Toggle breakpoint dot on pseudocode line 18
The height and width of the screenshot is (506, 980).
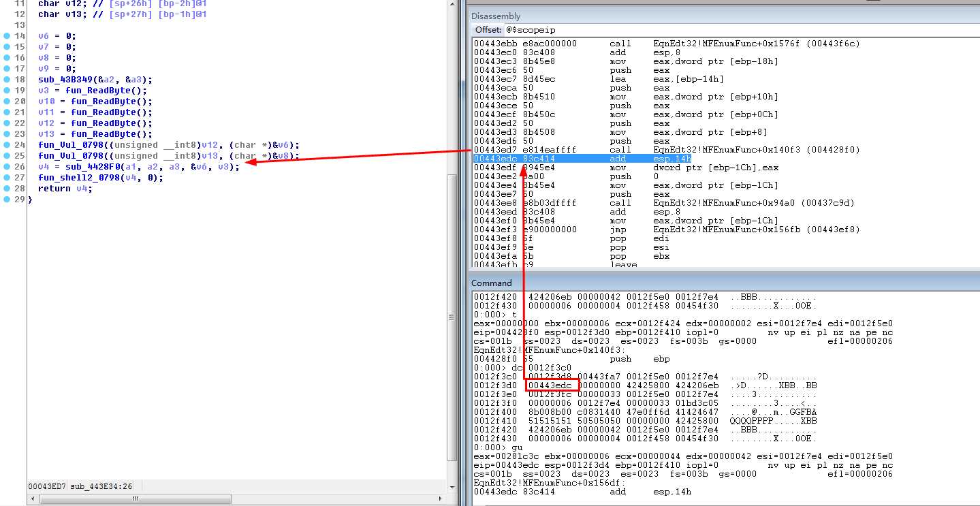(6, 79)
